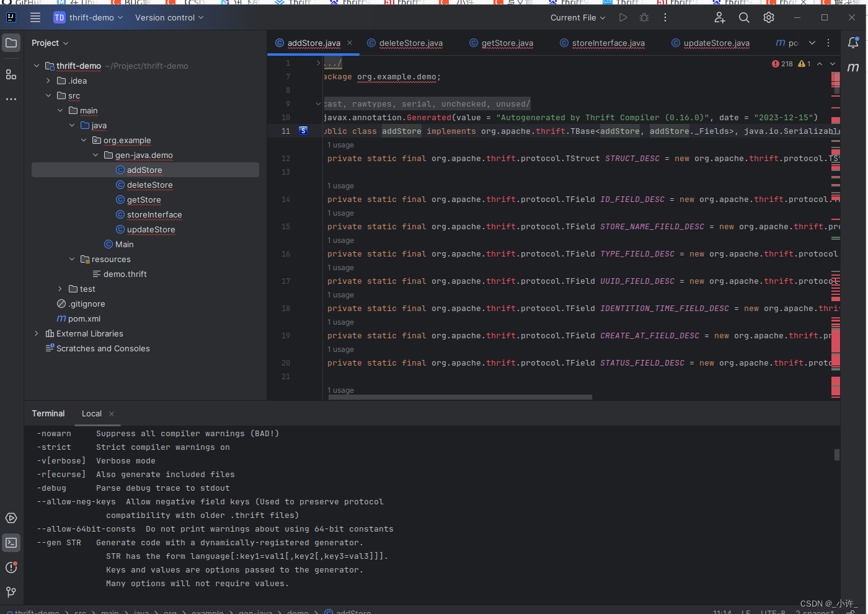Screen dimensions: 868x614
Task: Open IDE settings gear
Action: point(769,17)
